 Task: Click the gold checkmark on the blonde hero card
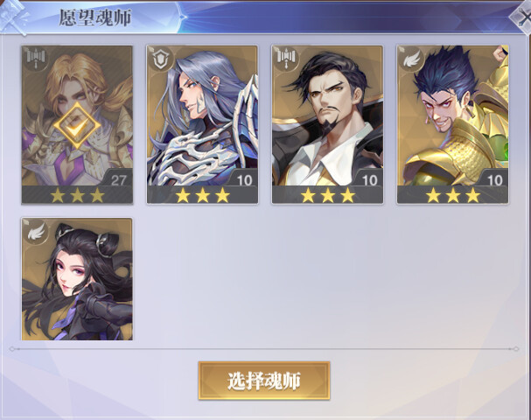77,126
